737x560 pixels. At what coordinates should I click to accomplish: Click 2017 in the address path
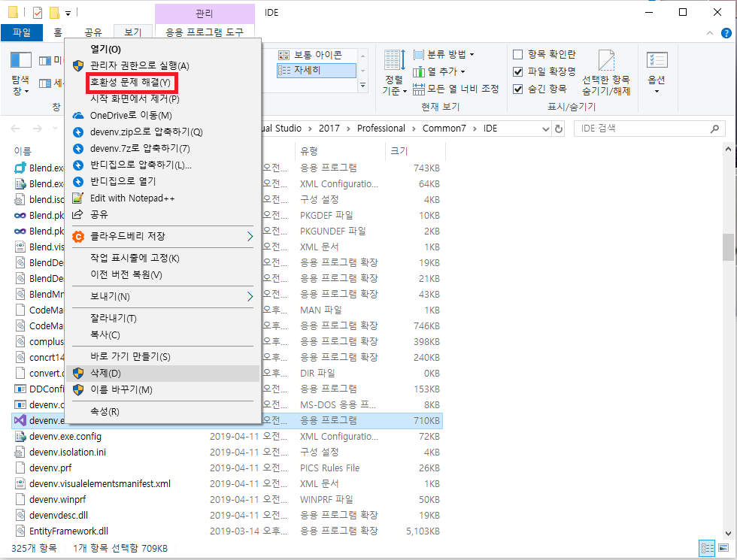(x=329, y=129)
